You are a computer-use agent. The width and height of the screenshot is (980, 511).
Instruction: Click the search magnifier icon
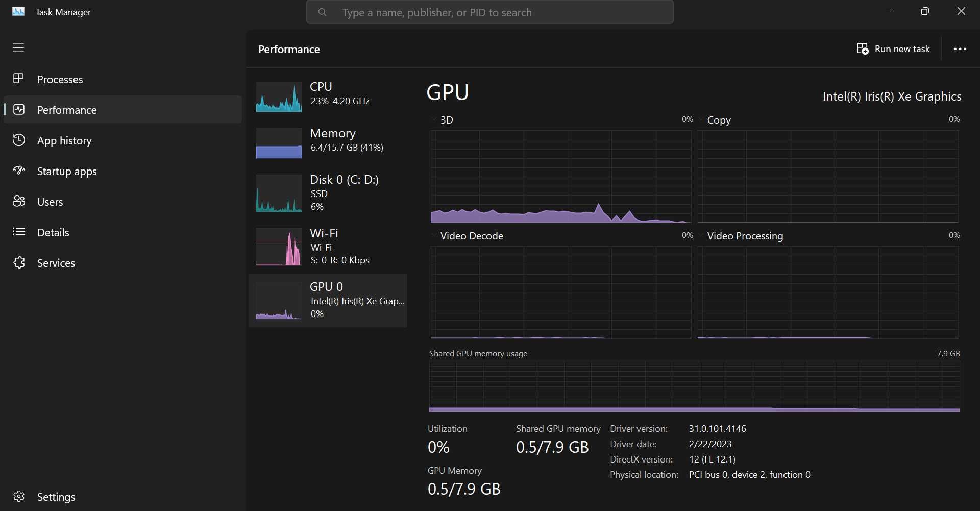(x=323, y=12)
